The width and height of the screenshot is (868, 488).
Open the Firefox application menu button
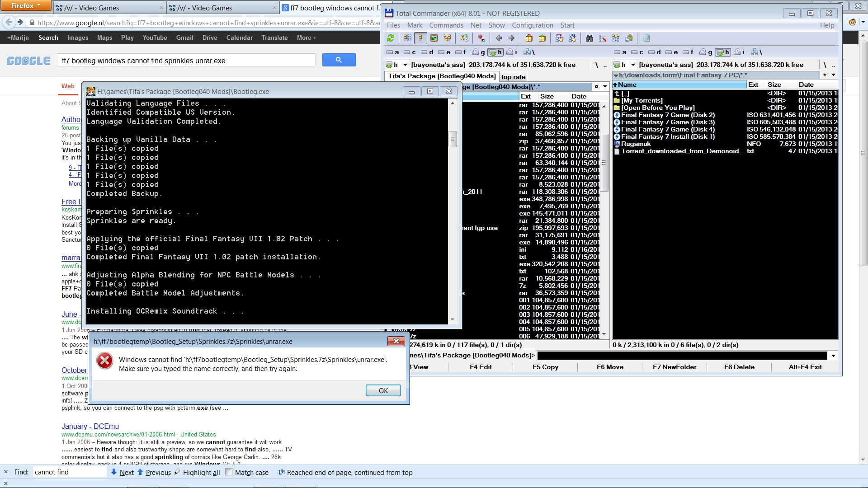coord(25,6)
